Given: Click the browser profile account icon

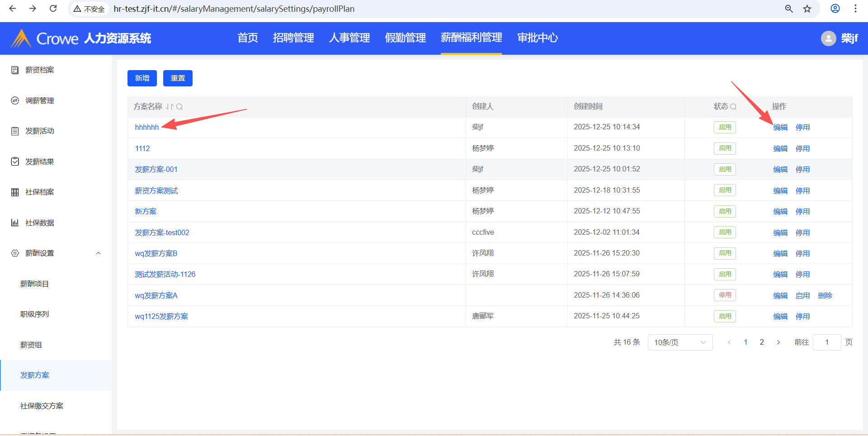Looking at the screenshot, I should click(835, 9).
